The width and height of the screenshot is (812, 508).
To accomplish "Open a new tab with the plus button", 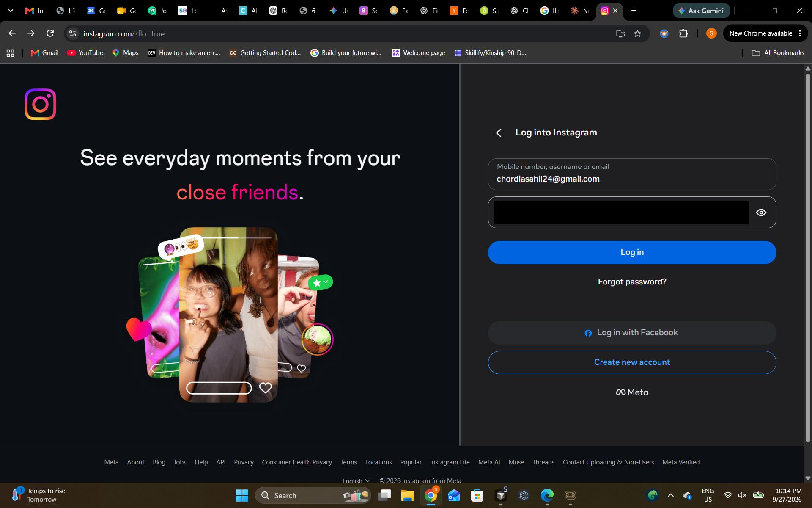I will tap(634, 11).
